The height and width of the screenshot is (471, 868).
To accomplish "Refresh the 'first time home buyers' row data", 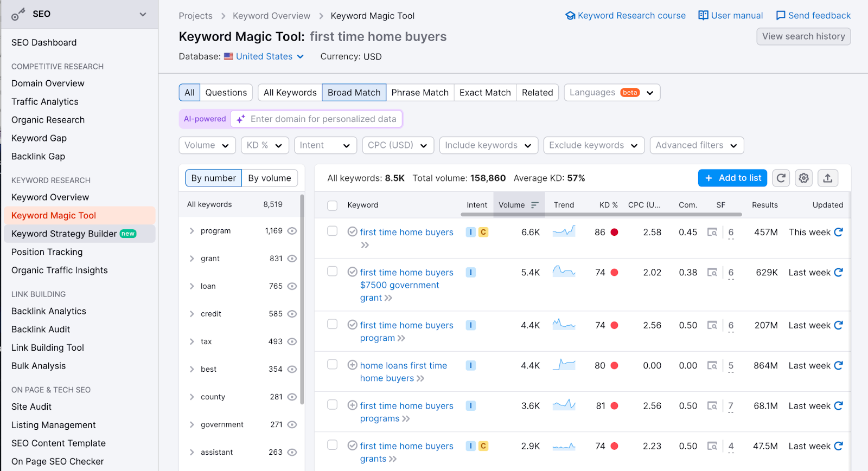I will click(838, 232).
